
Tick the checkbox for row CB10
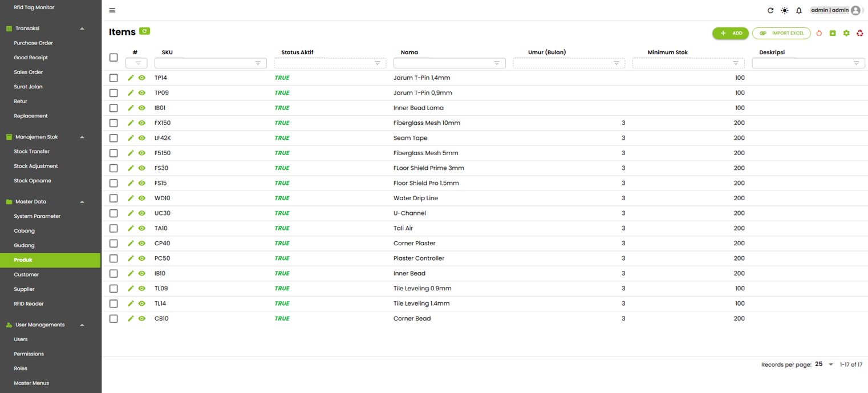(113, 318)
